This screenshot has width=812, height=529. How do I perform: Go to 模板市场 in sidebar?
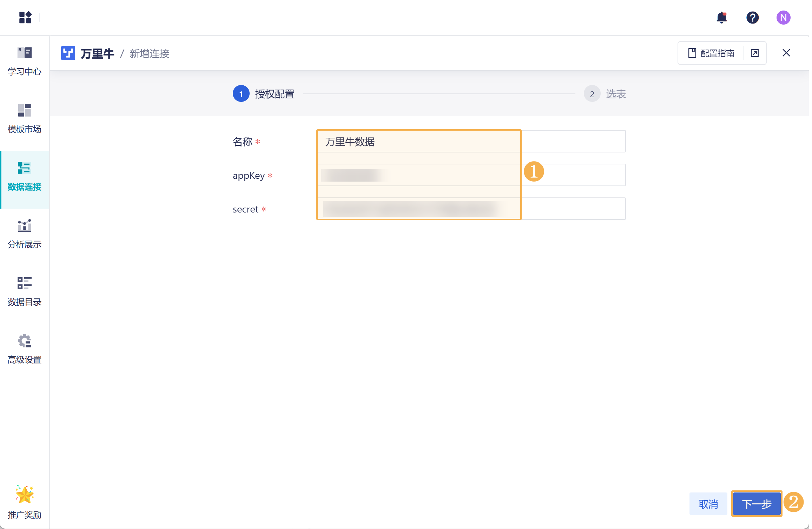[25, 119]
